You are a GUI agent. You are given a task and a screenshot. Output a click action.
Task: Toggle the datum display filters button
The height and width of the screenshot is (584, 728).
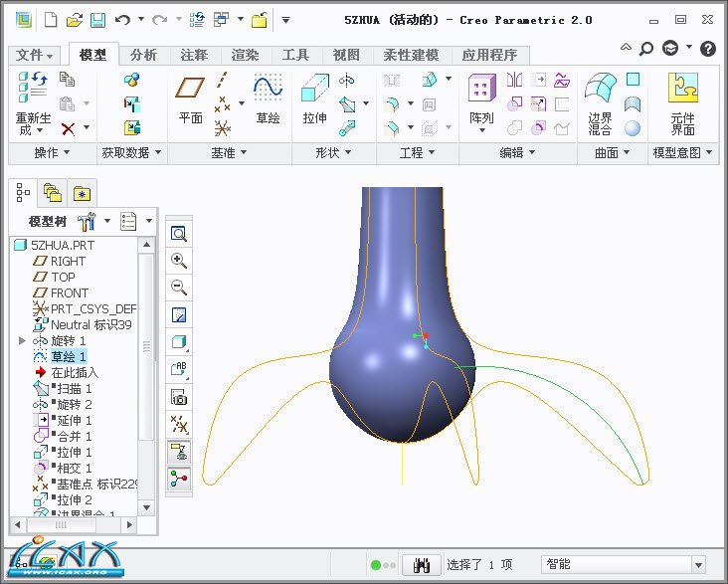pyautogui.click(x=179, y=424)
